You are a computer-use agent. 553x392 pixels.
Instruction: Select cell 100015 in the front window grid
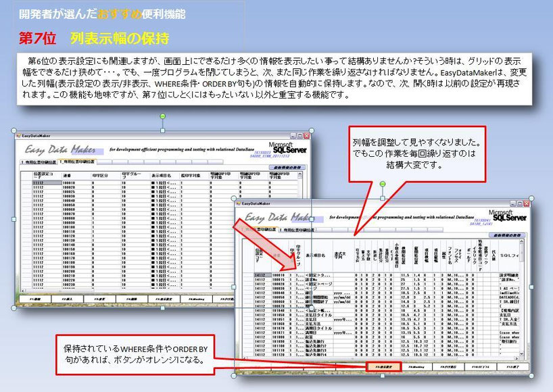tap(279, 280)
